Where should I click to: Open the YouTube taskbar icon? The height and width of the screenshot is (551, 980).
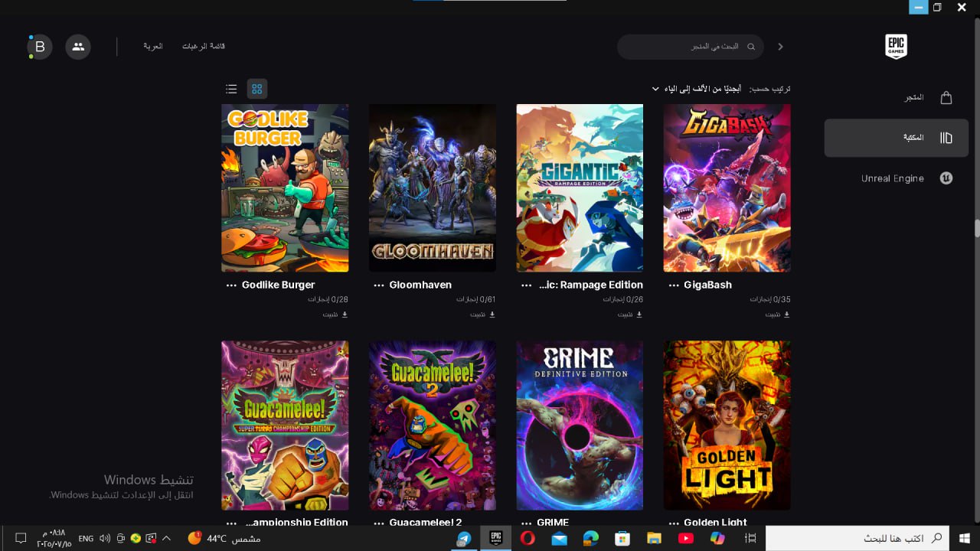click(x=686, y=538)
